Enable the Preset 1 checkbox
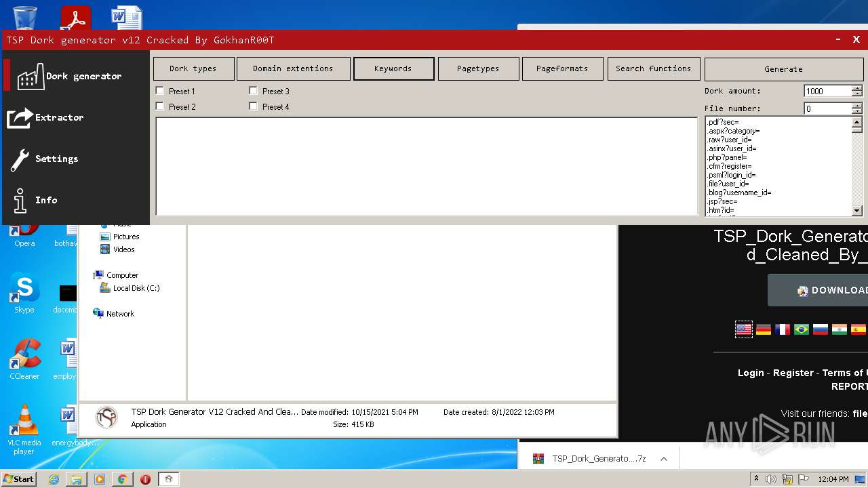868x488 pixels. tap(160, 91)
